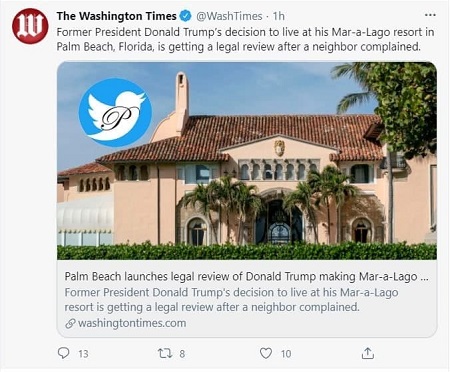Share the tweet with the upload icon
Screen dimensions: 450x372
tap(368, 353)
